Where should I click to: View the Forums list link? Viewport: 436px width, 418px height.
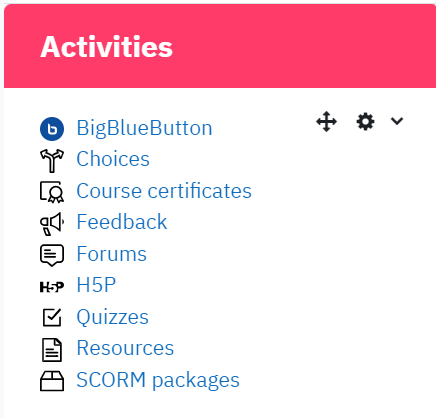[112, 254]
